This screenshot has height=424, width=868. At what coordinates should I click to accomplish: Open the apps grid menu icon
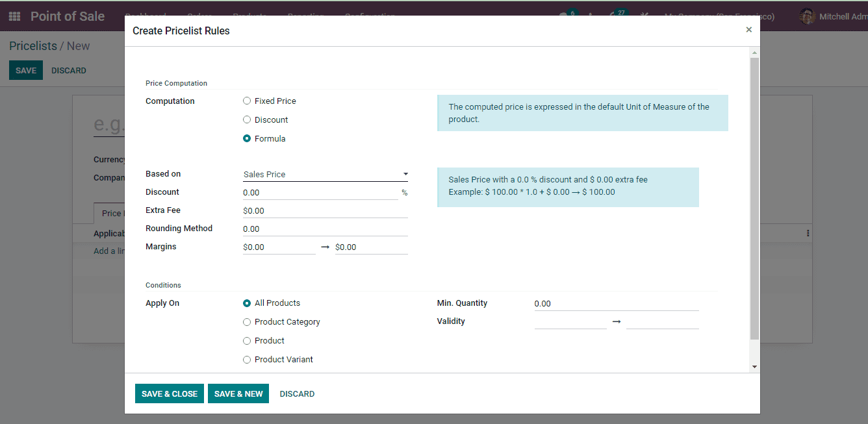click(x=14, y=17)
